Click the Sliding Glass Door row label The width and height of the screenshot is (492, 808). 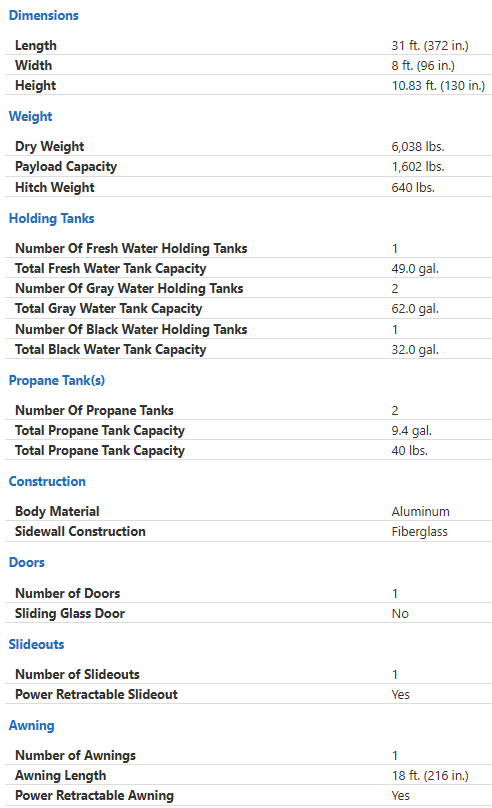70,613
